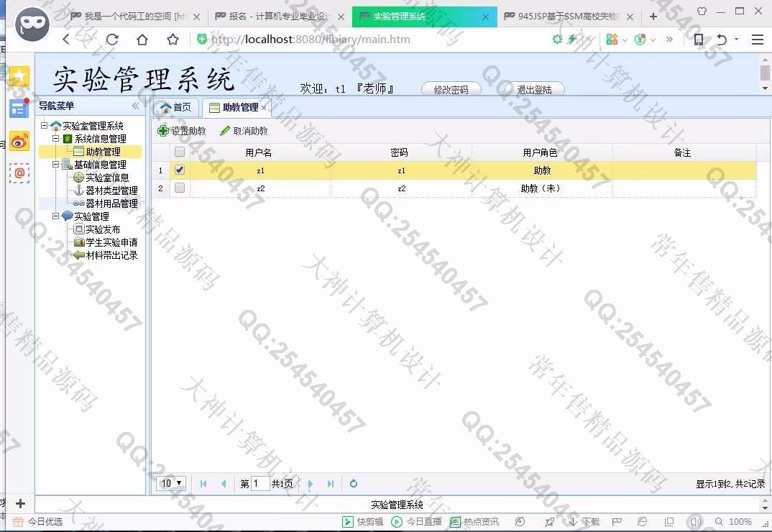Click the browser back arrow

[66, 40]
